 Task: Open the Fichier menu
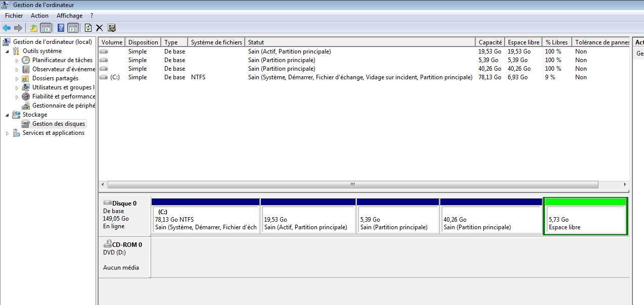tap(14, 16)
